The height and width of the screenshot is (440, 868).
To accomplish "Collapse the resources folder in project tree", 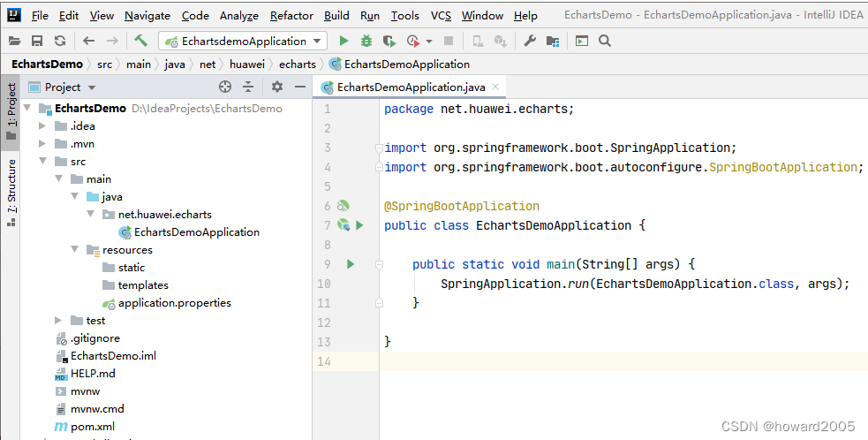I will 74,250.
